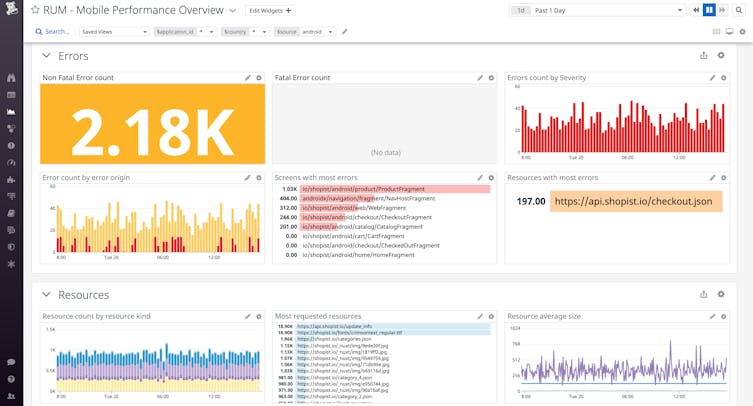Edit Error count by error origin widget
Screen dimensions: 753x406
coord(247,178)
